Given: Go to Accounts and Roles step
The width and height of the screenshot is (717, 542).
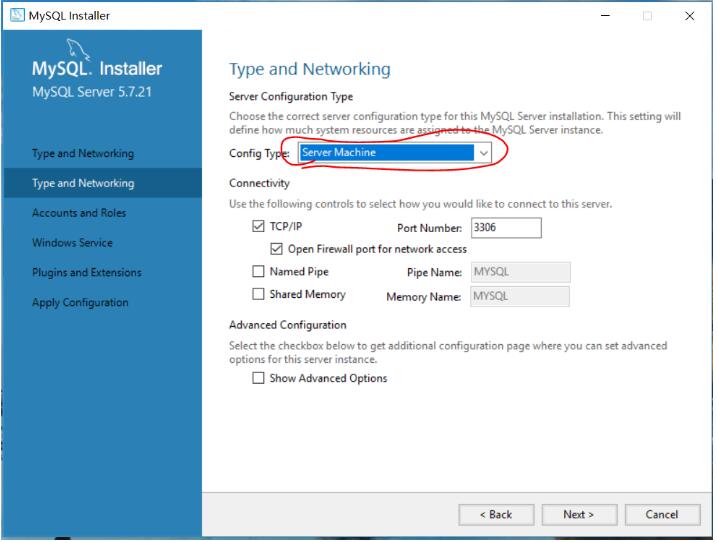Looking at the screenshot, I should click(x=79, y=213).
